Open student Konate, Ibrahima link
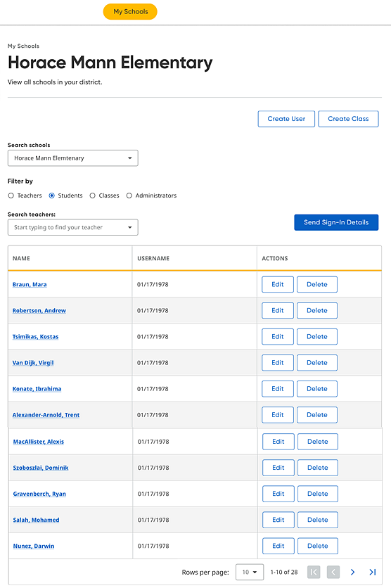 [37, 389]
